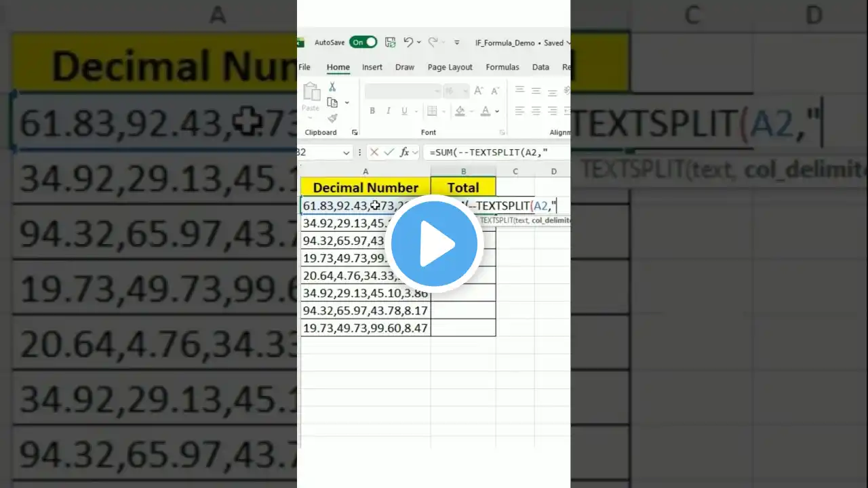The height and width of the screenshot is (488, 868).
Task: Cancel the formula with the X icon
Action: [374, 152]
